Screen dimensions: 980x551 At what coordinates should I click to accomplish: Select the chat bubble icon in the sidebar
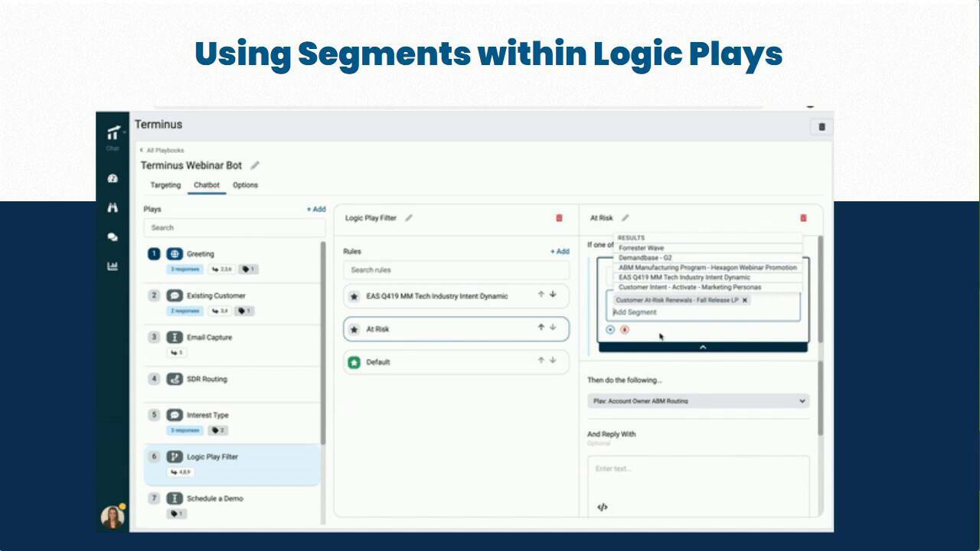tap(113, 236)
